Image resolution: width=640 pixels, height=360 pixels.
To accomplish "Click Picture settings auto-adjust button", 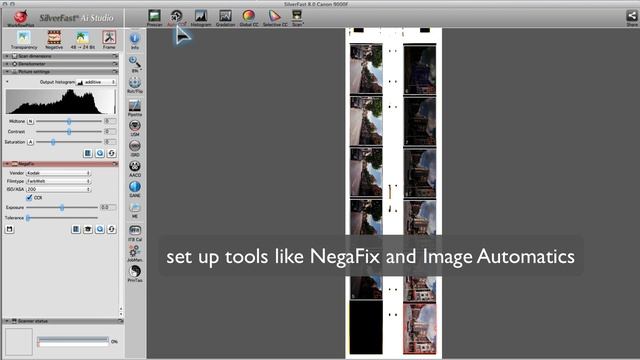I will (x=100, y=153).
